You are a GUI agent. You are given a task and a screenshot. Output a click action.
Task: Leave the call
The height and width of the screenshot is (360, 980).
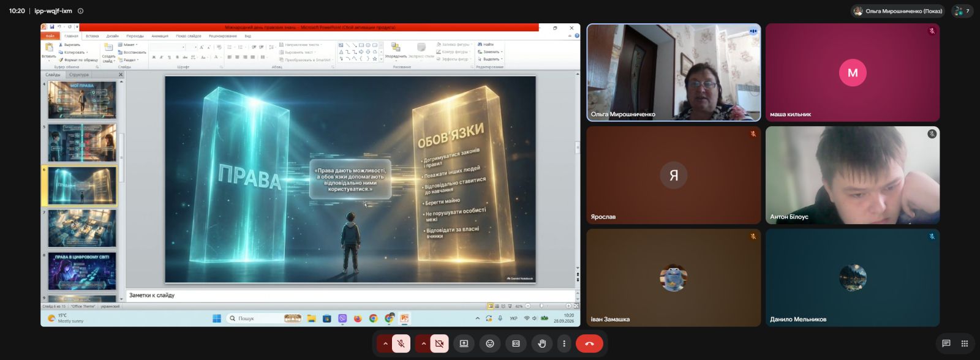(589, 343)
